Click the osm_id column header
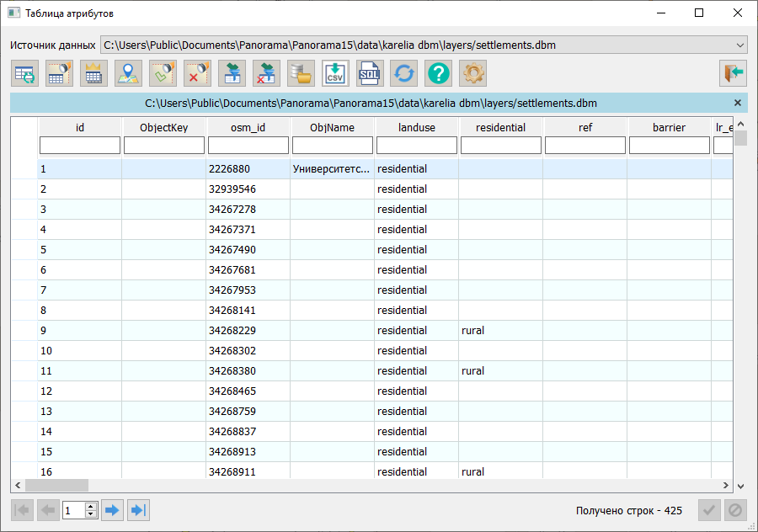The width and height of the screenshot is (758, 532). click(248, 128)
